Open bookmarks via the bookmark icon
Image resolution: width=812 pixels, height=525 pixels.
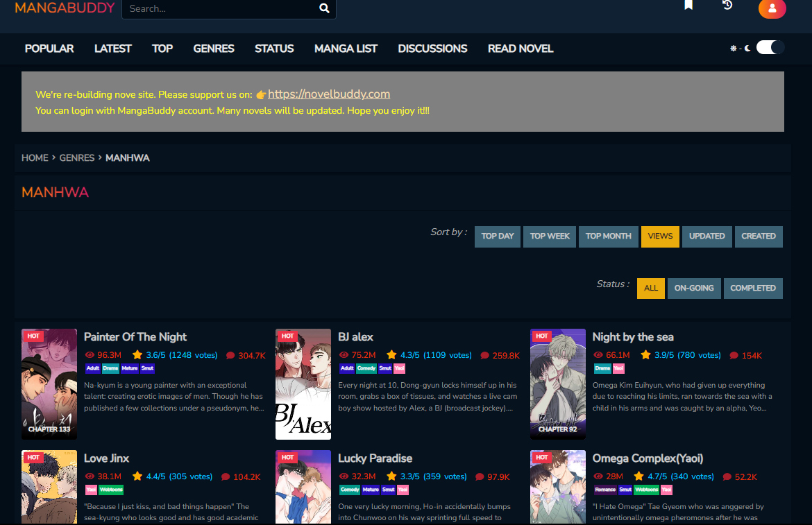click(688, 5)
